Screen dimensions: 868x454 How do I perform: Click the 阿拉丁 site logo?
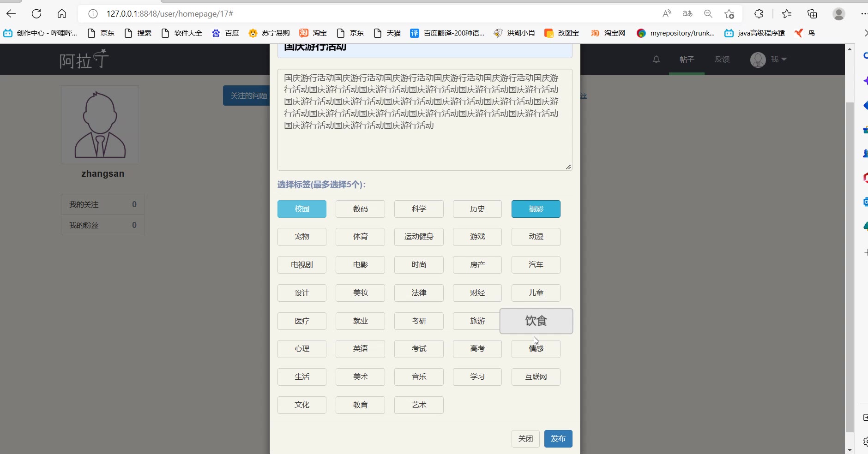(84, 60)
